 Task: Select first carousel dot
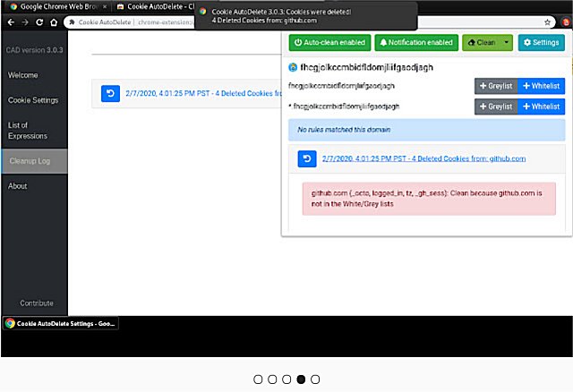pyautogui.click(x=258, y=379)
